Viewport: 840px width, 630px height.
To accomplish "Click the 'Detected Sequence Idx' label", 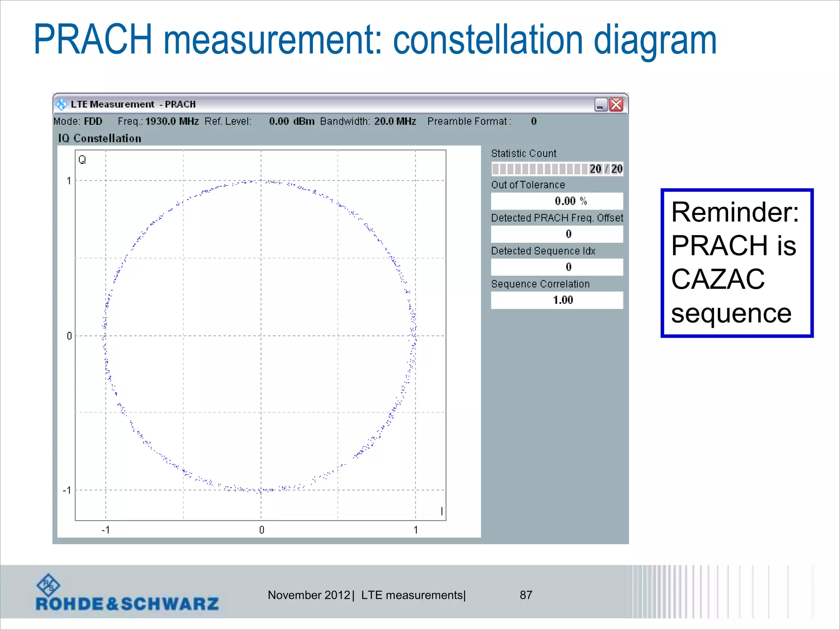I will pos(543,251).
